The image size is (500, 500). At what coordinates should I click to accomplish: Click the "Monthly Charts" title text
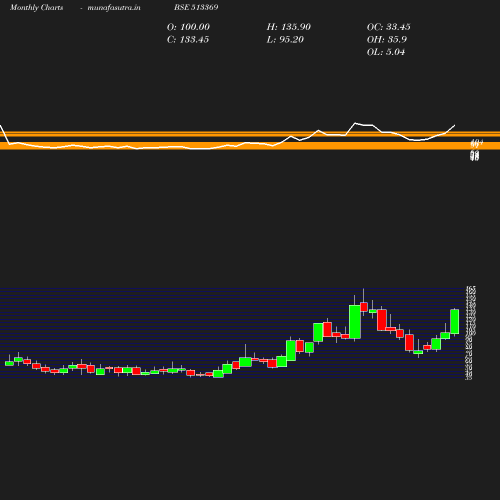(36, 8)
